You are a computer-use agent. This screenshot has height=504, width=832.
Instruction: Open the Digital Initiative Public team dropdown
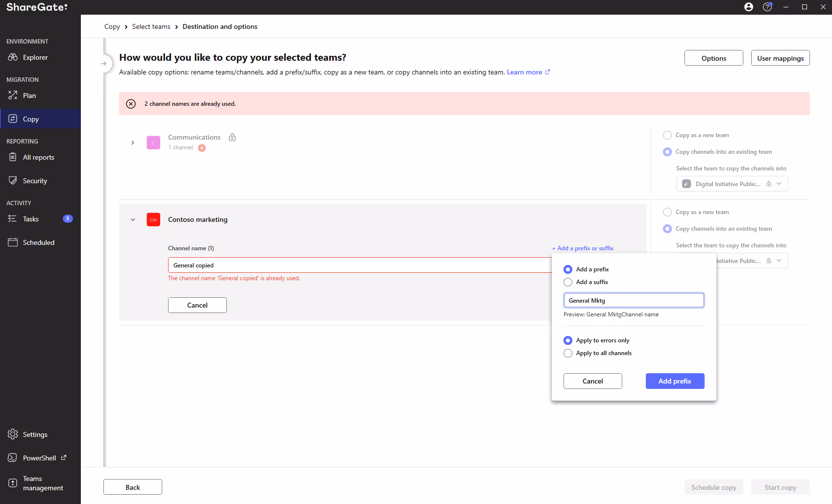click(732, 184)
